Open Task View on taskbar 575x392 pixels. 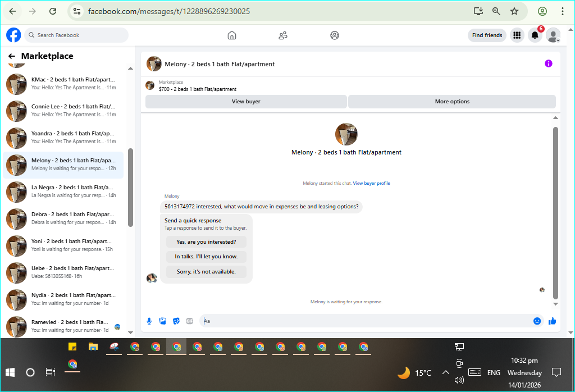tap(50, 372)
